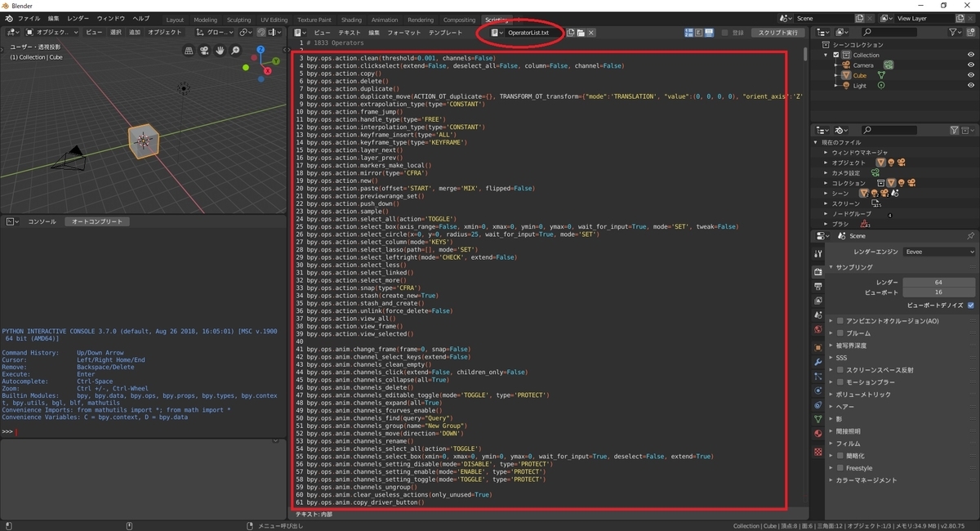The width and height of the screenshot is (980, 531).
Task: Select the pan hand icon in viewport
Action: click(x=220, y=50)
